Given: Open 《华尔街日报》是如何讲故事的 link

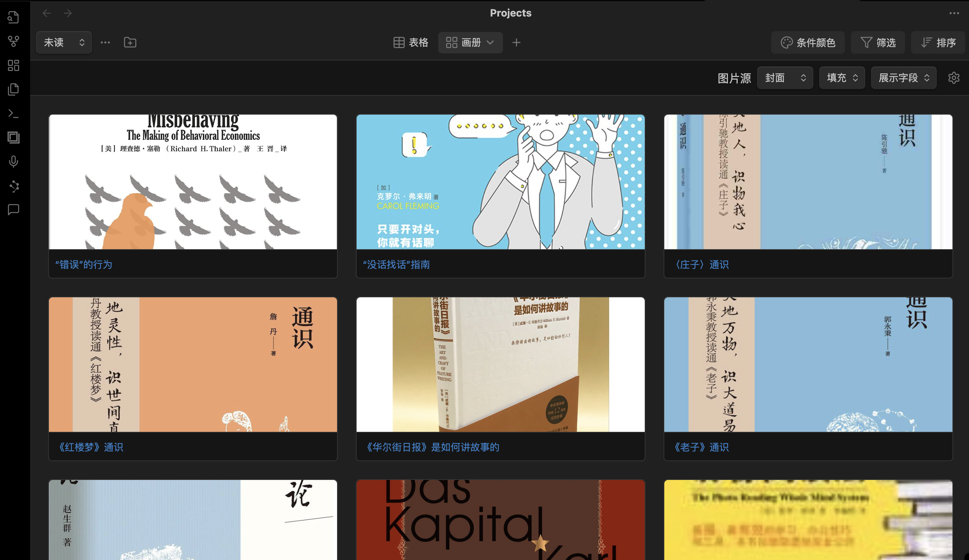Looking at the screenshot, I should [x=432, y=447].
